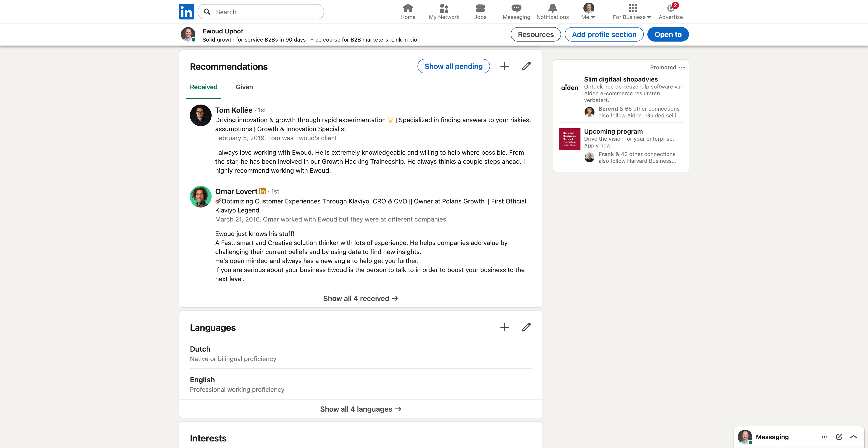Expand the Messaging panel chevron
The width and height of the screenshot is (868, 448).
(854, 437)
